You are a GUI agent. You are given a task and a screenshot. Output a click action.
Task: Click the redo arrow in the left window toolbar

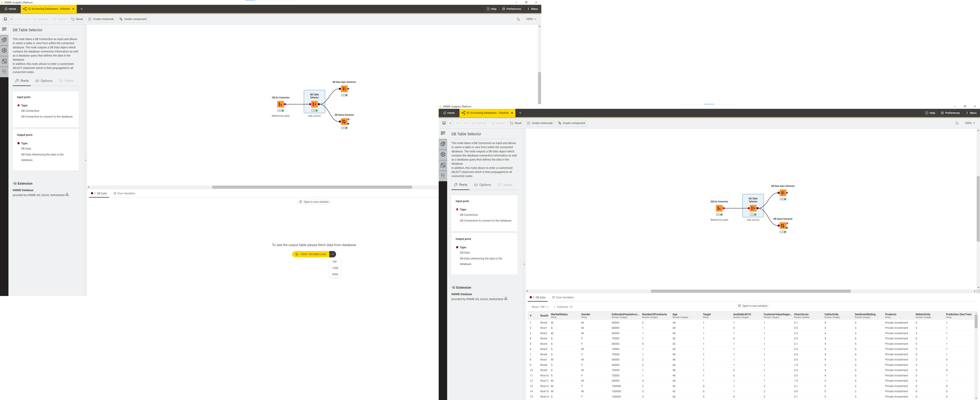coord(27,19)
